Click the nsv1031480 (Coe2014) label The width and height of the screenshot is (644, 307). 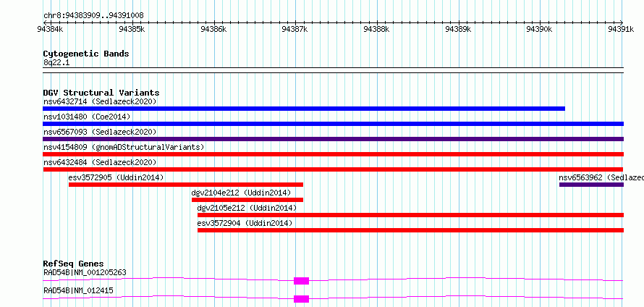pyautogui.click(x=87, y=117)
